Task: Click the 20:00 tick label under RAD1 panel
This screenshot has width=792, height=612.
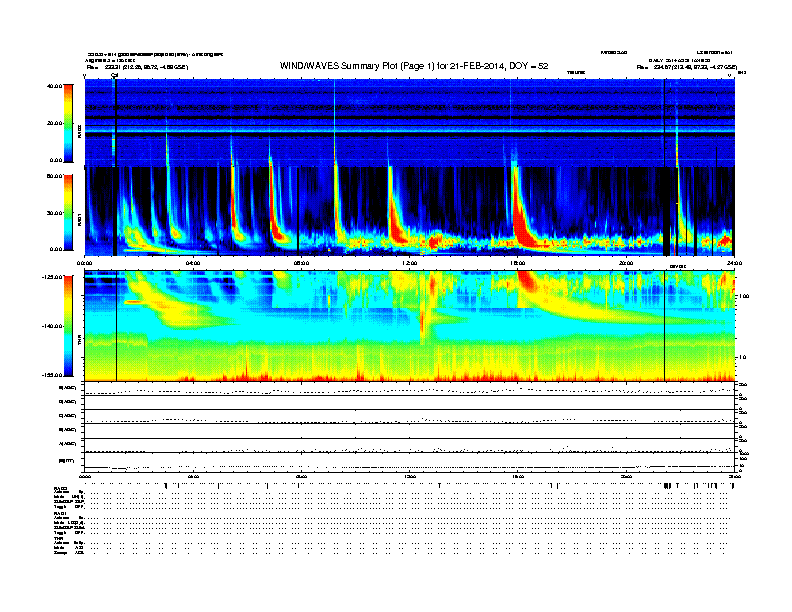Action: click(x=626, y=263)
